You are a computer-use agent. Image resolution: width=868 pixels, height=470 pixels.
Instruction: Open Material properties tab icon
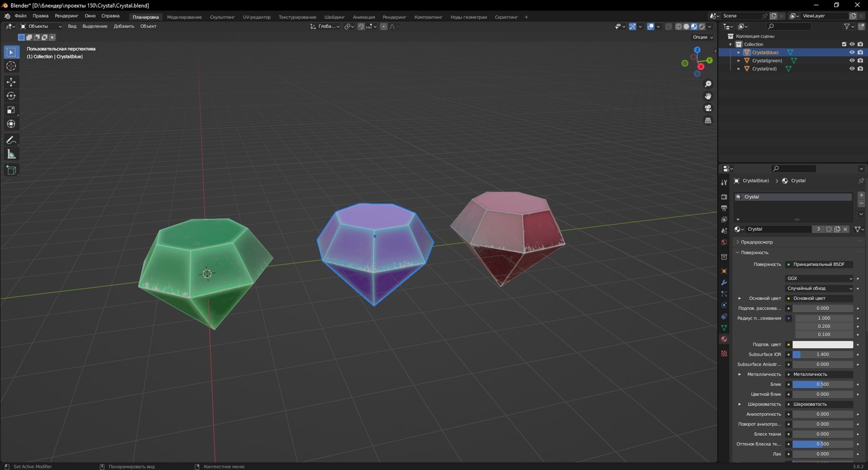724,339
